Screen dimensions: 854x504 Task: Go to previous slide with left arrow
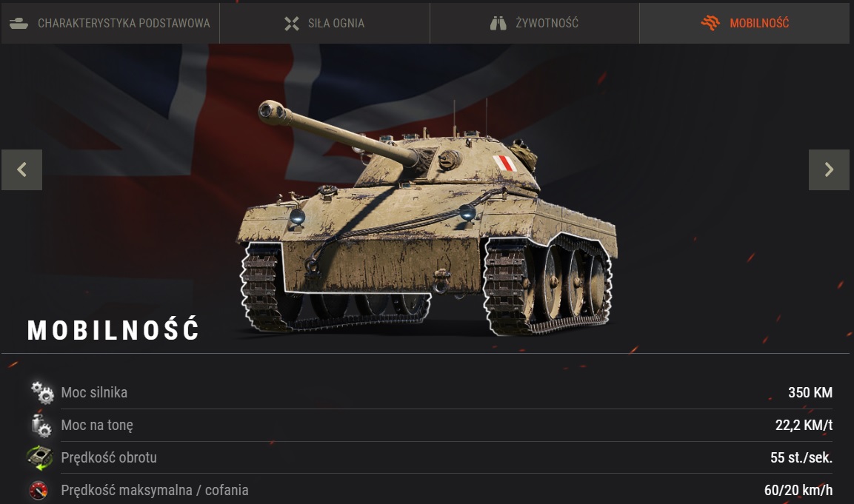[21, 169]
